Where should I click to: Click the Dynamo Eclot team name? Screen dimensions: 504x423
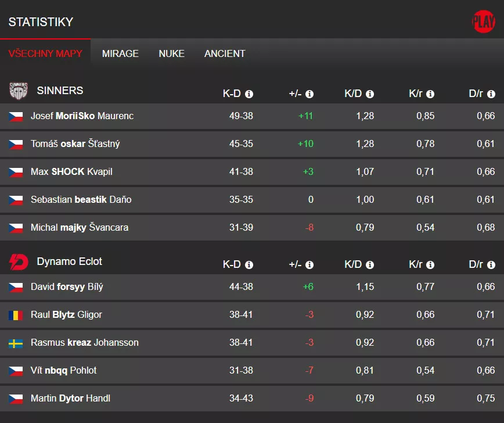click(69, 261)
